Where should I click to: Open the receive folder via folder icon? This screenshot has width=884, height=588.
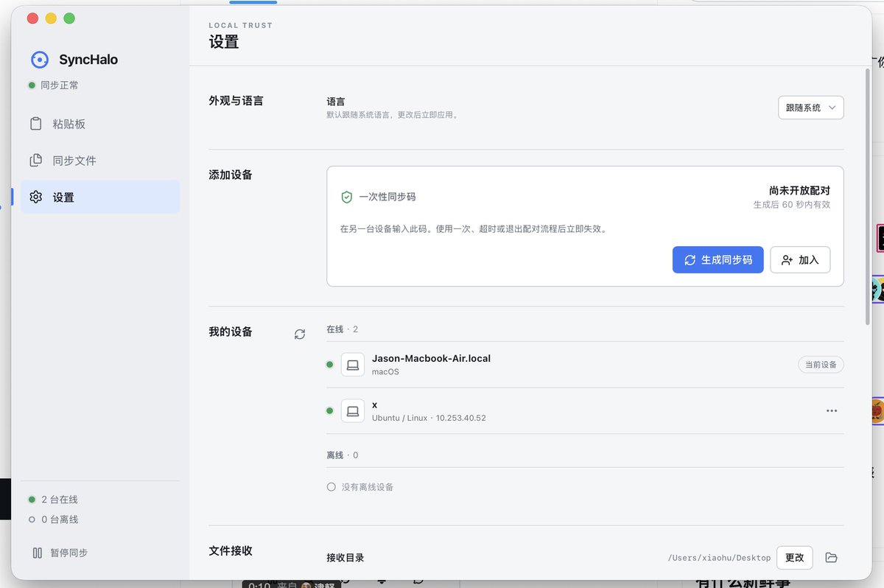(x=832, y=558)
